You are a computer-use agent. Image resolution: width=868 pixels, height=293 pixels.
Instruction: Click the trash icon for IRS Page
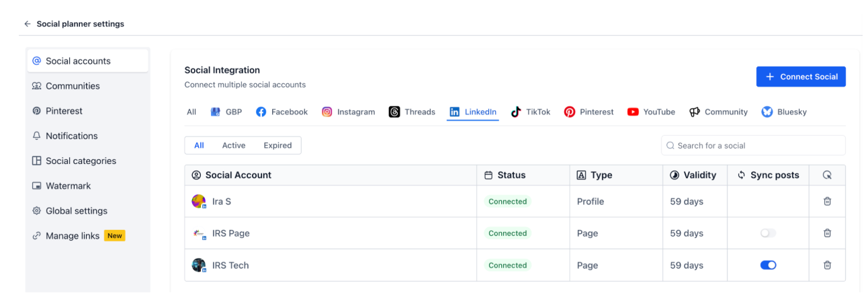click(x=827, y=233)
